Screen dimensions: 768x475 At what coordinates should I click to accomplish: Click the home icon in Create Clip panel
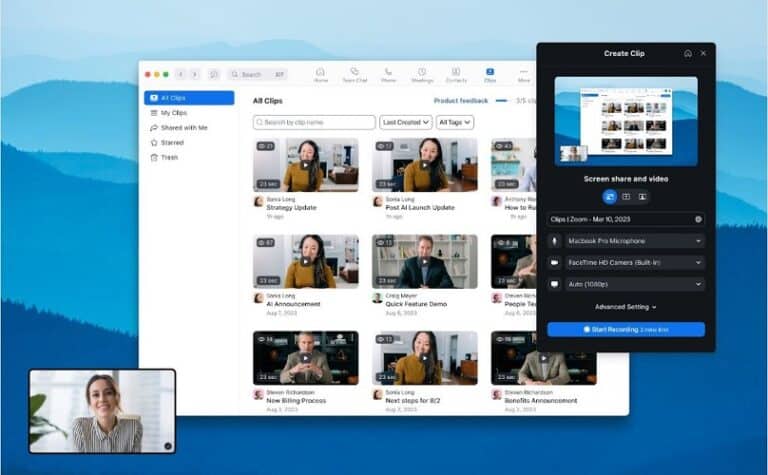pyautogui.click(x=688, y=53)
